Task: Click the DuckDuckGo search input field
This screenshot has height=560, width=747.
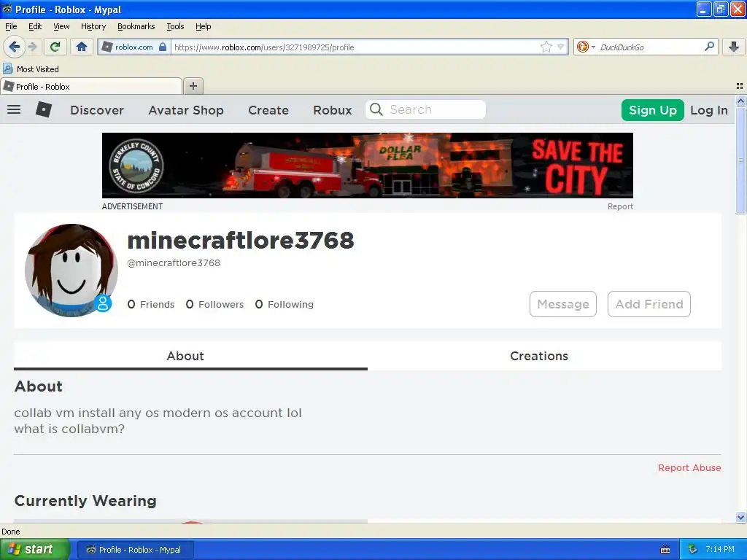Action: (x=650, y=47)
